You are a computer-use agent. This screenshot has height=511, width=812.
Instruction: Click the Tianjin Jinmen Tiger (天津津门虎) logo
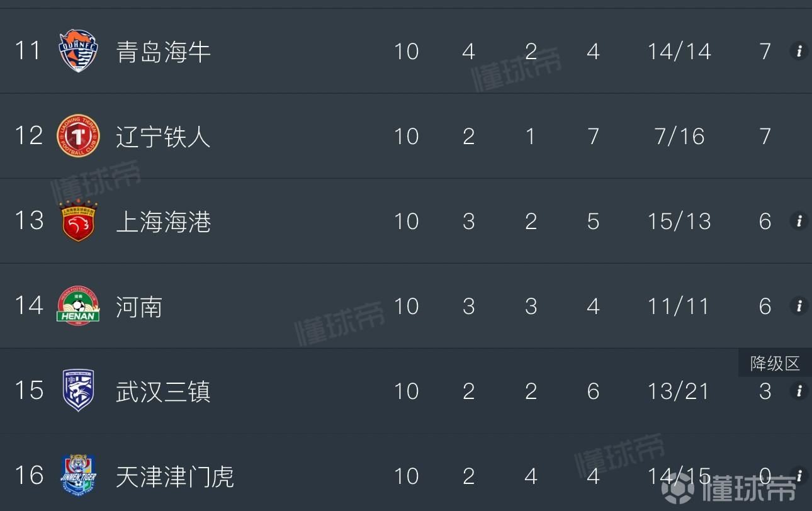pos(78,476)
